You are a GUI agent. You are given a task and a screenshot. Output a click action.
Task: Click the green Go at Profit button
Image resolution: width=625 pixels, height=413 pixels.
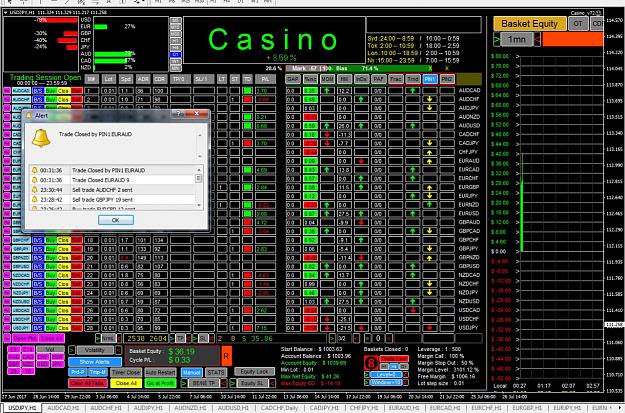(x=160, y=383)
